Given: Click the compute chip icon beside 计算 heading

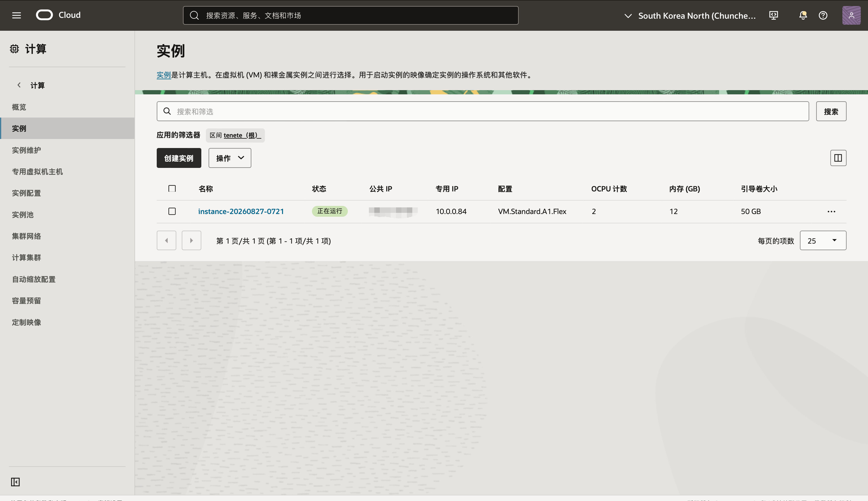Looking at the screenshot, I should pos(14,49).
